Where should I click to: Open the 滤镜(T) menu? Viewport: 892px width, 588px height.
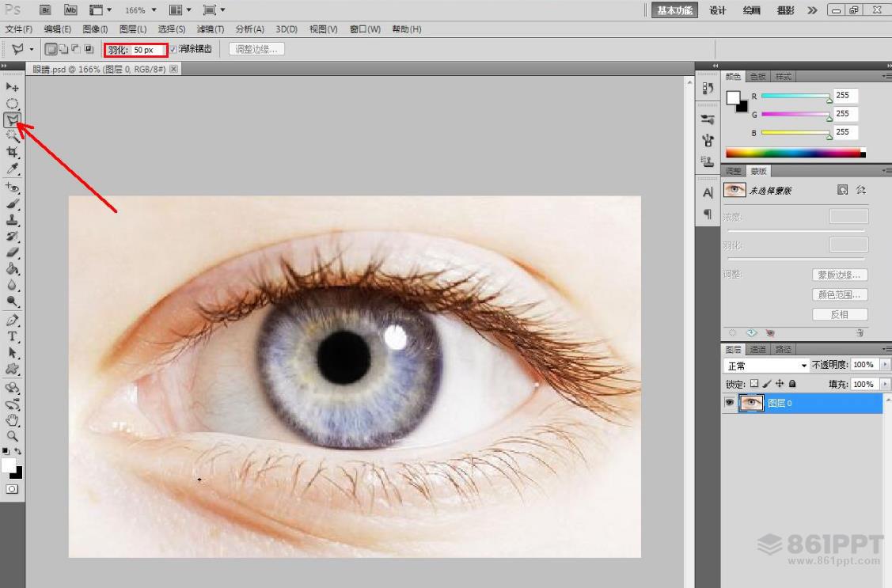pos(210,29)
